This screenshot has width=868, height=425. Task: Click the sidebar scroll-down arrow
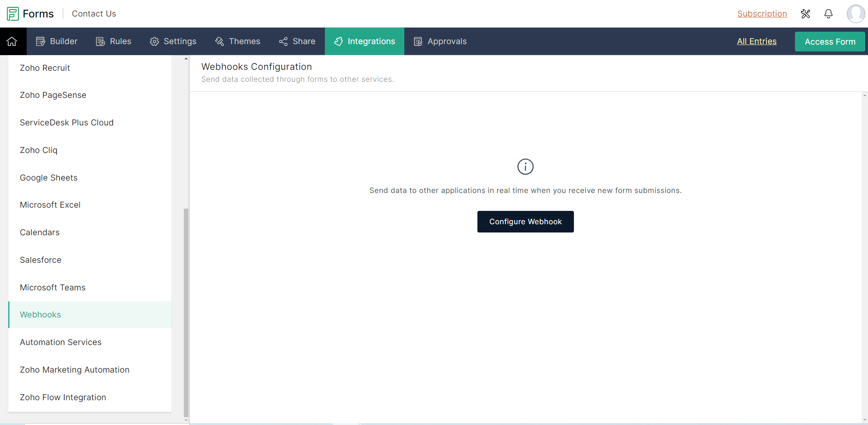[186, 420]
